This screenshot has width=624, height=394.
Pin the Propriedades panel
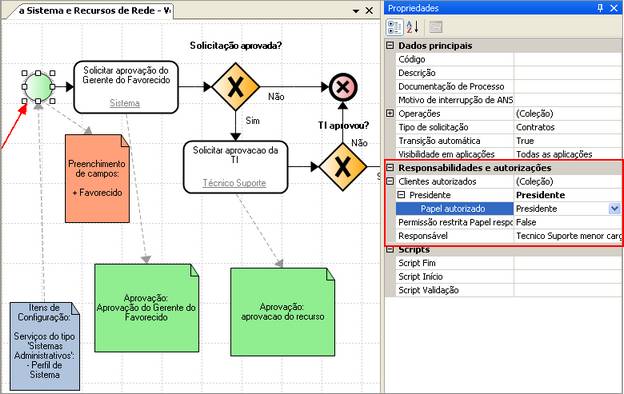pyautogui.click(x=600, y=8)
